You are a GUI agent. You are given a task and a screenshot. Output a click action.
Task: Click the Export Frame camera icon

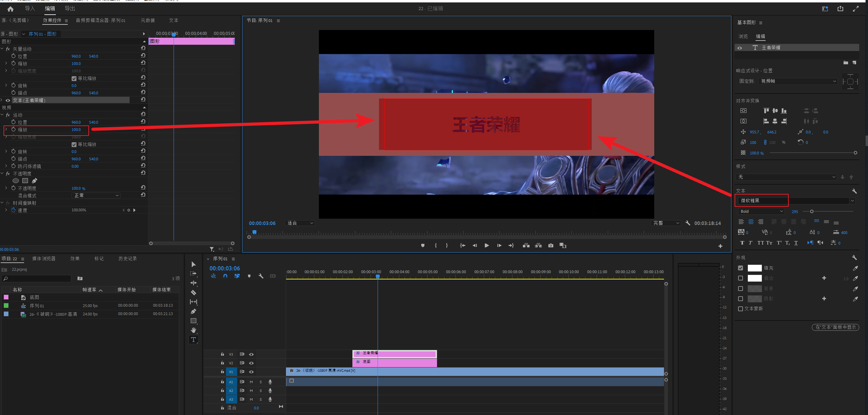click(551, 246)
